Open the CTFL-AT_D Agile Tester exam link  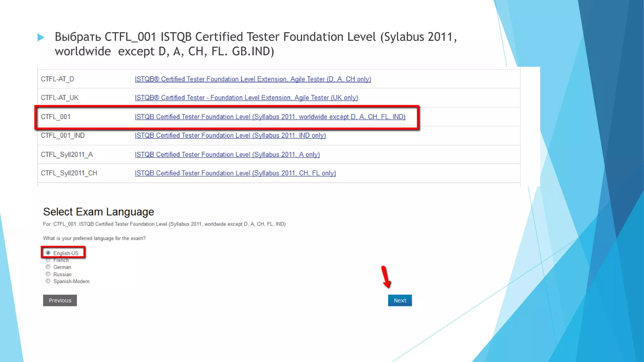pos(253,79)
